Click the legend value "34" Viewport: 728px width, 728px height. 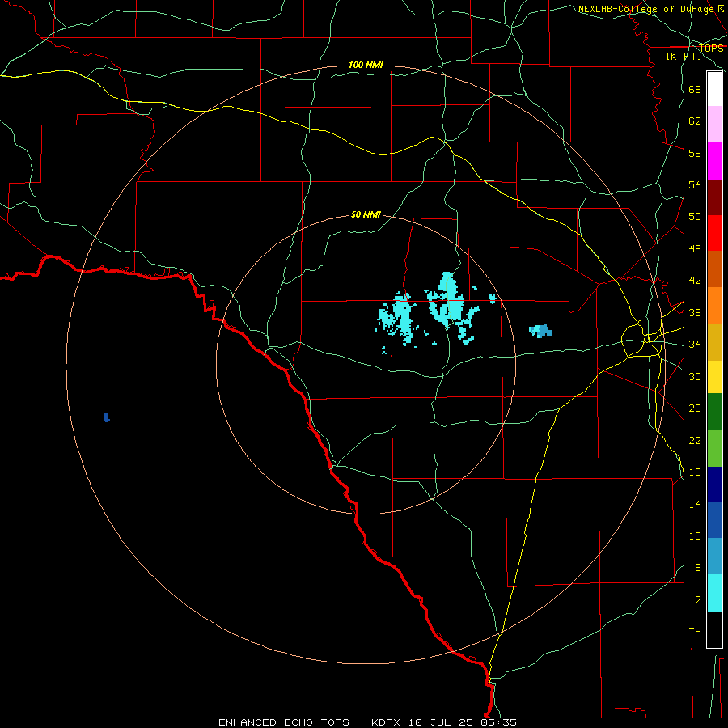coord(695,345)
